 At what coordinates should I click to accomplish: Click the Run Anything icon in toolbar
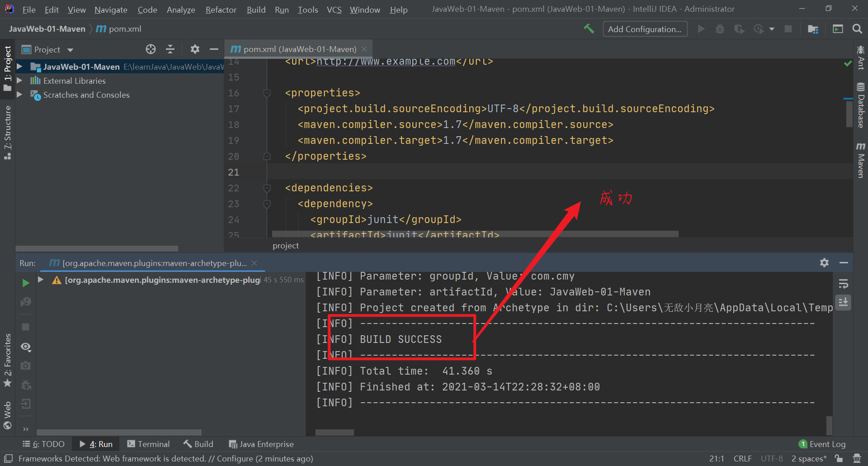tap(838, 29)
